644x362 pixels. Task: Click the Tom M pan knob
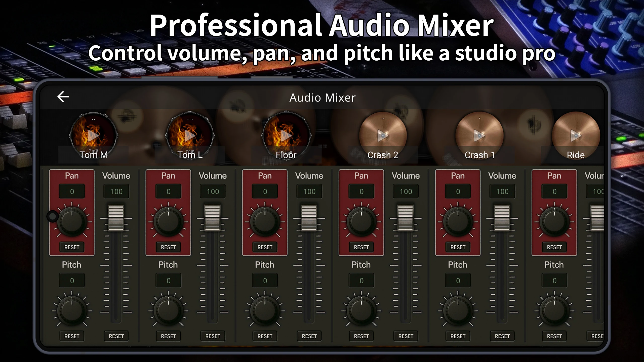click(72, 222)
